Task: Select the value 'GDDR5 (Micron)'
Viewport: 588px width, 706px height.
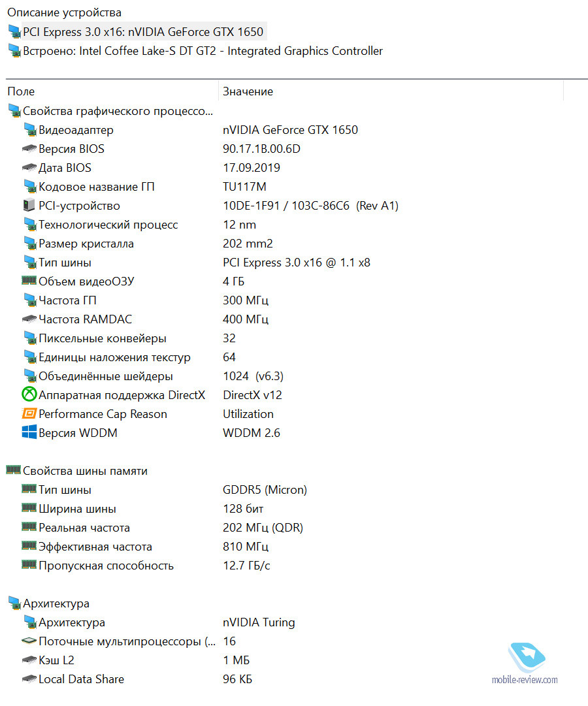Action: point(265,490)
